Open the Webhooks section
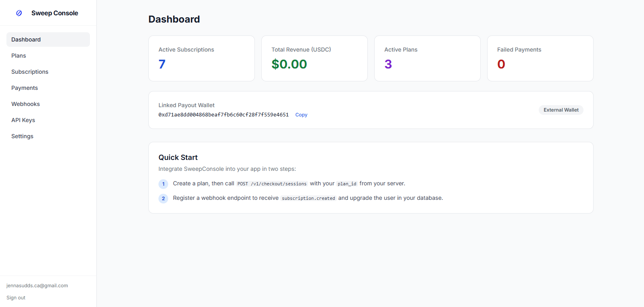Image resolution: width=644 pixels, height=307 pixels. (48, 104)
